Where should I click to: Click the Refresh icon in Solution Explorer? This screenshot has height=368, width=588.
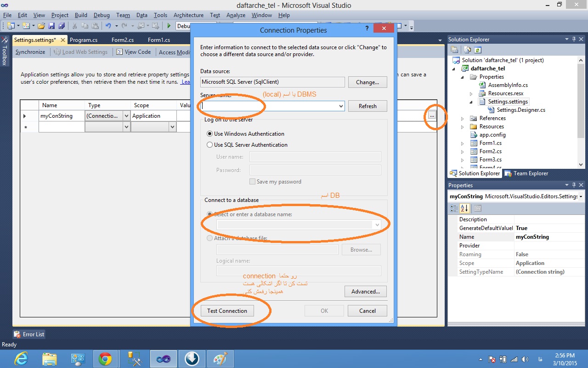click(x=478, y=50)
